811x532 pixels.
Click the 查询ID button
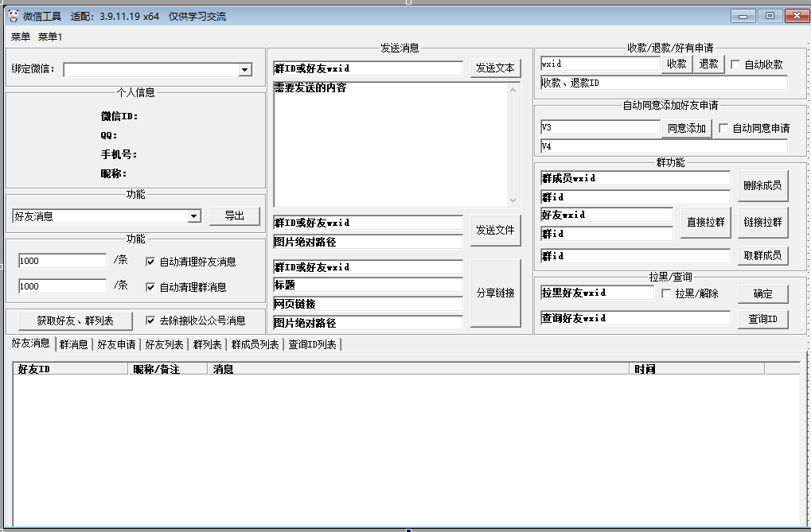(x=762, y=318)
